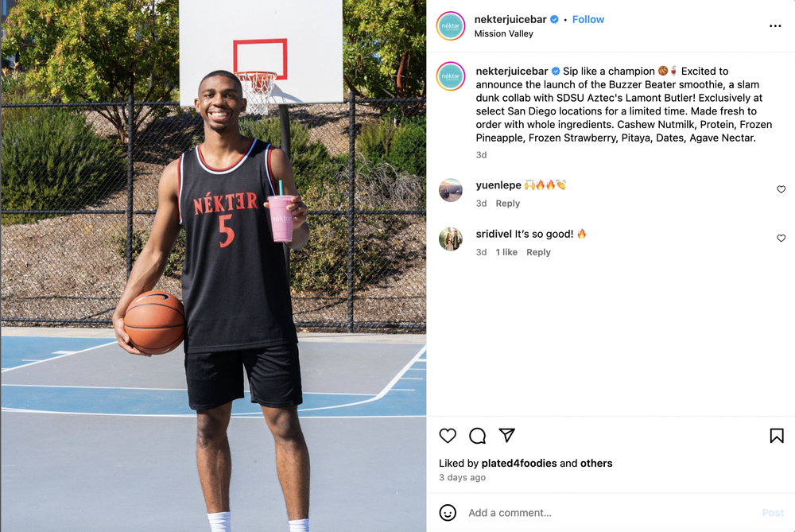
Task: Click nekterjuicebar avatar beside the caption
Action: tap(450, 76)
